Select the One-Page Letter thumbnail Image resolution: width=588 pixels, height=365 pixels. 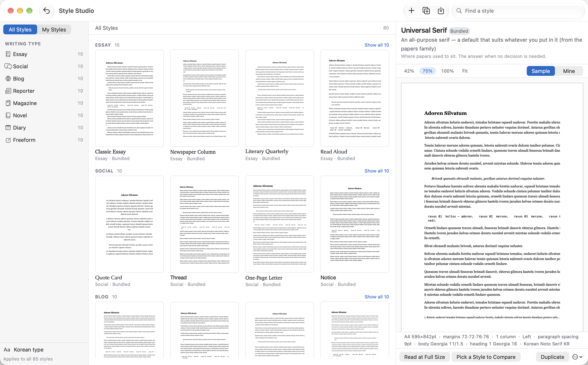[x=280, y=224]
